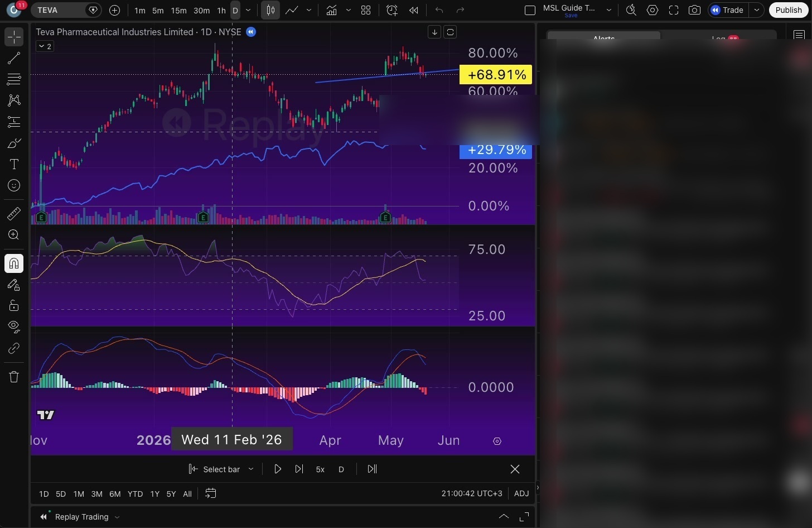This screenshot has height=528, width=812.
Task: Open chart settings hexagon icon
Action: pyautogui.click(x=652, y=10)
